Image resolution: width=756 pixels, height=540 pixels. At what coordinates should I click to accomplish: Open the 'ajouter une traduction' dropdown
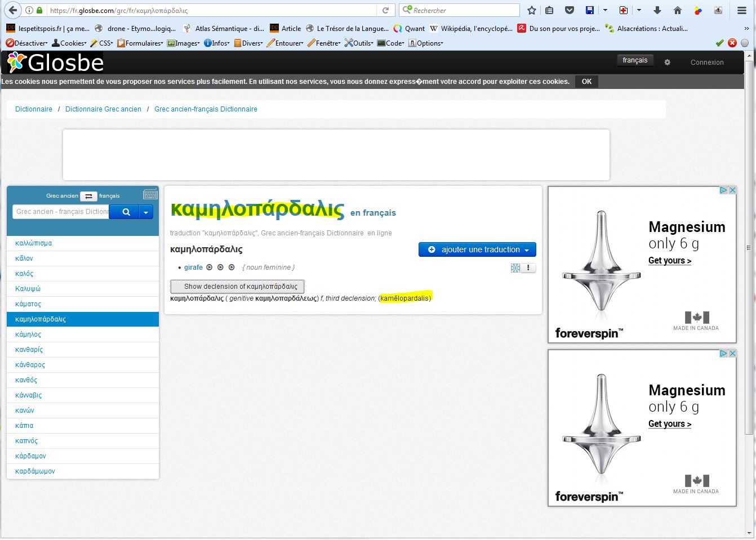click(x=477, y=249)
